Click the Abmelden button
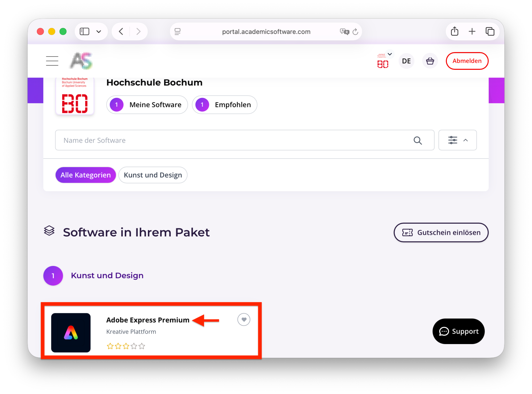Image resolution: width=532 pixels, height=394 pixels. click(x=467, y=61)
